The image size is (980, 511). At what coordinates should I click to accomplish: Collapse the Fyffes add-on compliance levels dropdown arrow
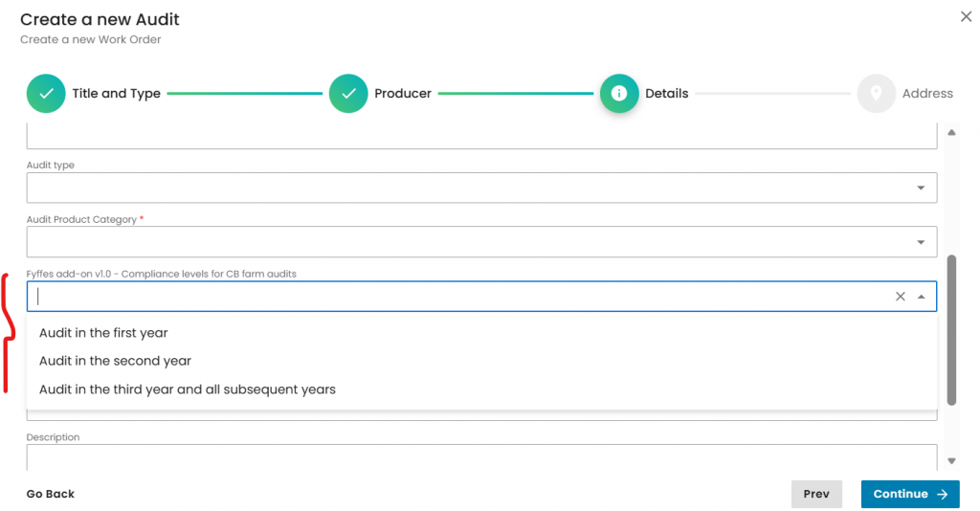(x=921, y=297)
